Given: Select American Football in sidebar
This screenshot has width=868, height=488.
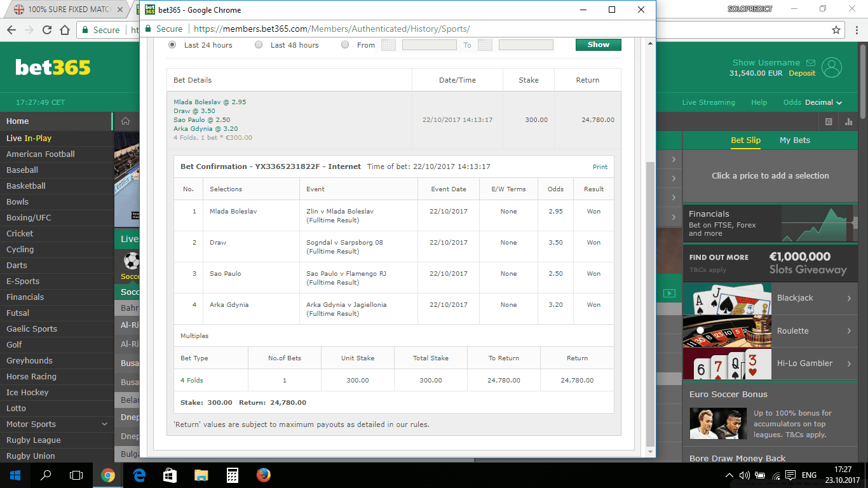Looking at the screenshot, I should click(56, 154).
